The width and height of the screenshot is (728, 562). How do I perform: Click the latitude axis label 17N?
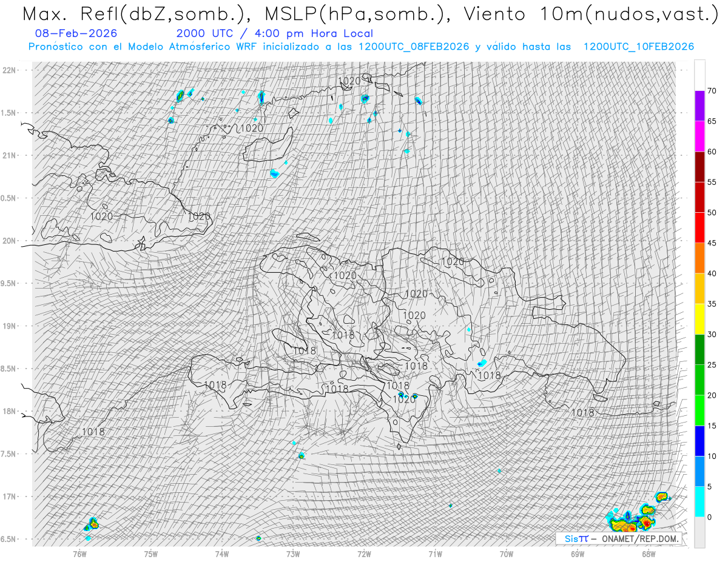[10, 497]
